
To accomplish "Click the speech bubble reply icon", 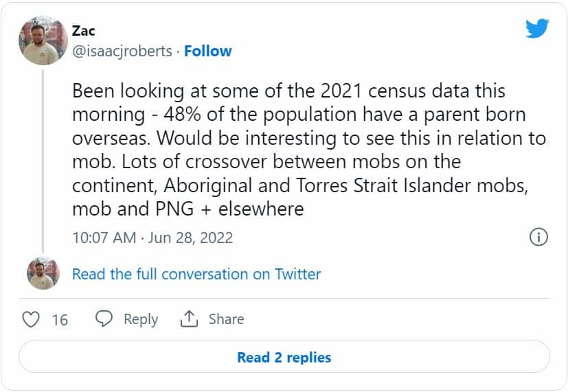I will coord(104,319).
